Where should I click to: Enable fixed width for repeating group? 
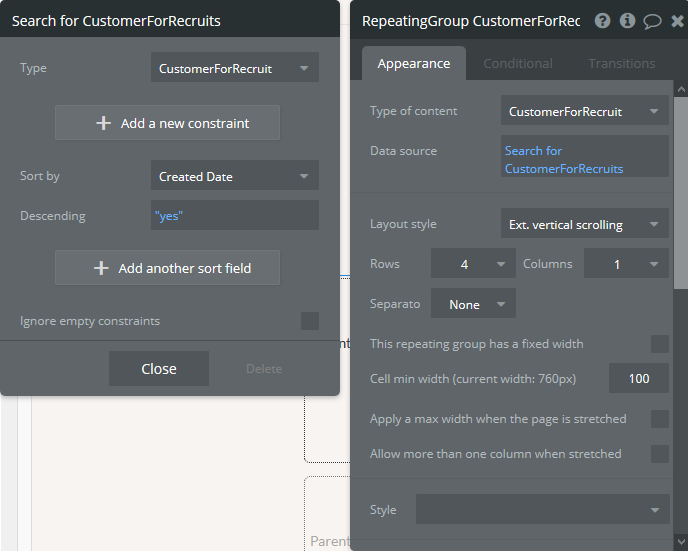pyautogui.click(x=660, y=344)
